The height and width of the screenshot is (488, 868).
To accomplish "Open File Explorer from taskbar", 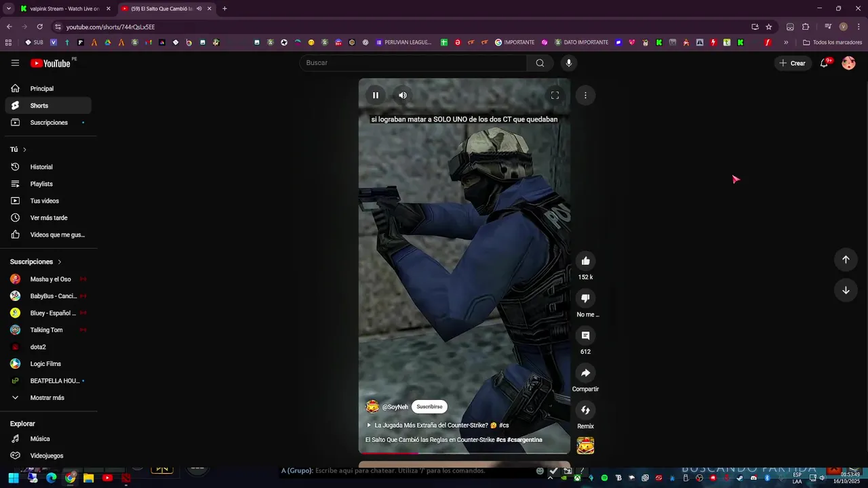I will (88, 478).
